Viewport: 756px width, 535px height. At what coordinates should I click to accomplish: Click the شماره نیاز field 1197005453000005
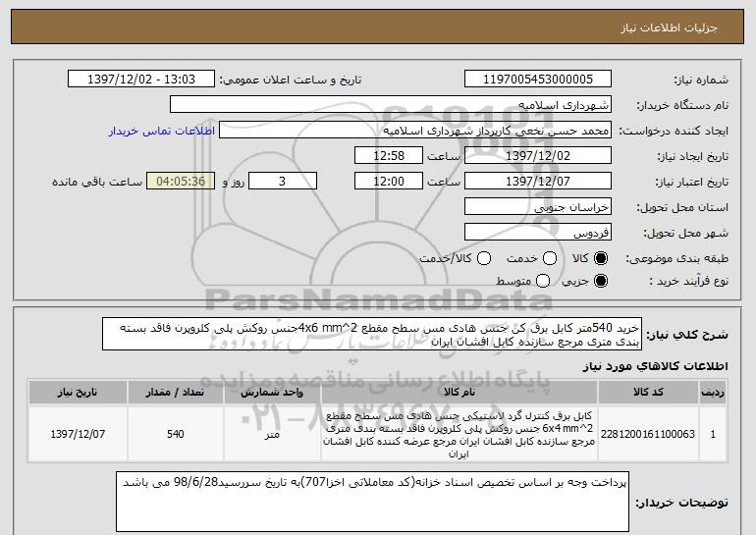538,80
